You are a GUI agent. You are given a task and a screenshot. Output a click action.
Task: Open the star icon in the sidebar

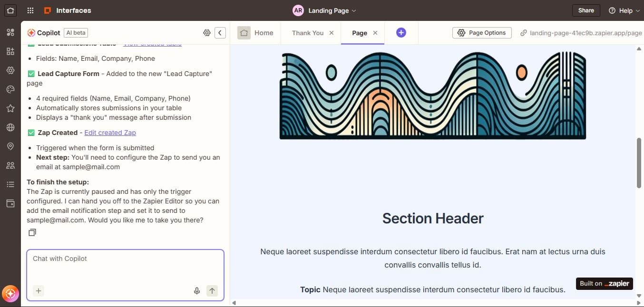click(10, 108)
